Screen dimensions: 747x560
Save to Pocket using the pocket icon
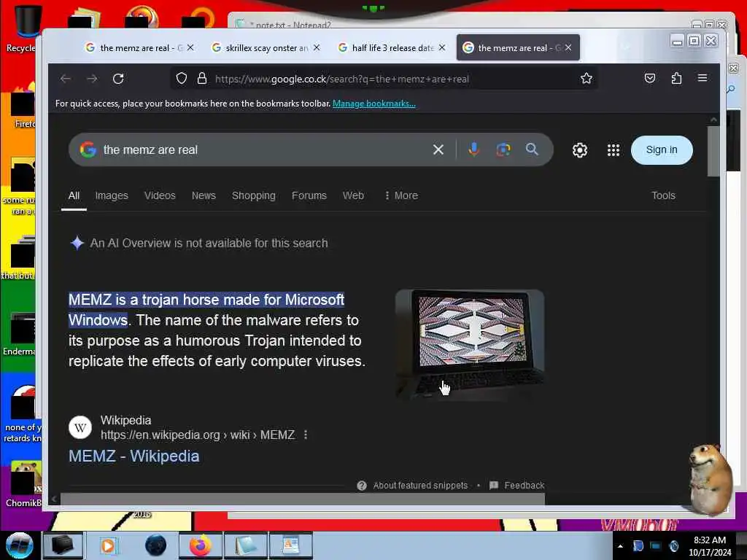tap(650, 78)
